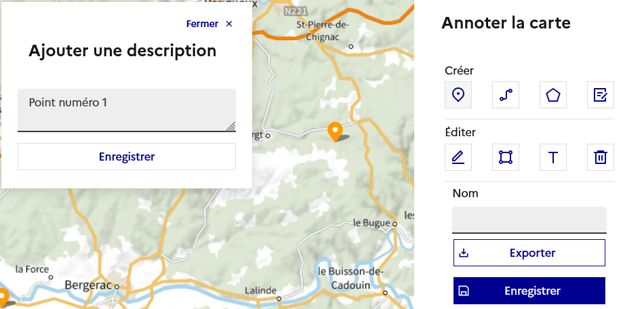Click Lalinde town label on map
This screenshot has width=644, height=309.
[261, 291]
